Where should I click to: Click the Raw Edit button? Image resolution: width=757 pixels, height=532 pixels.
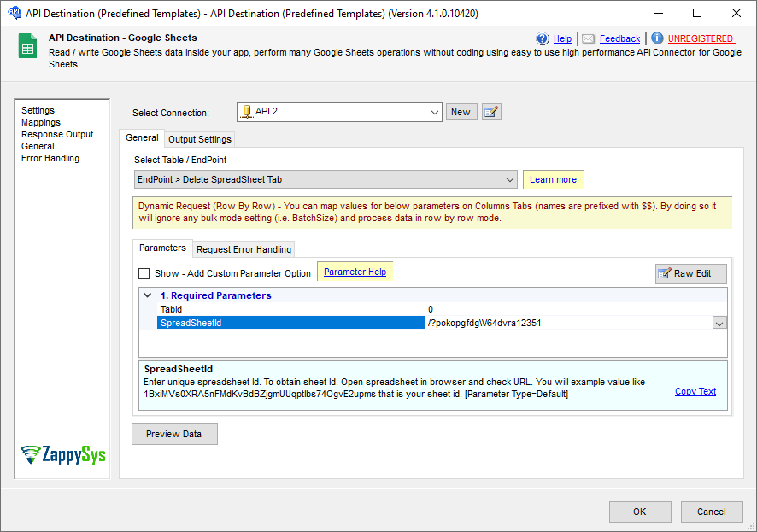(691, 273)
